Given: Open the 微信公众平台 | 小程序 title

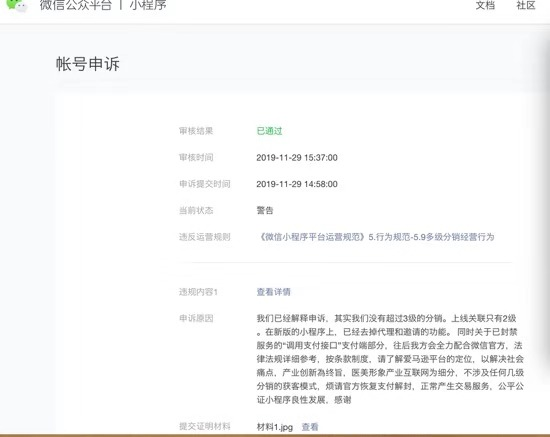Looking at the screenshot, I should point(103,5).
